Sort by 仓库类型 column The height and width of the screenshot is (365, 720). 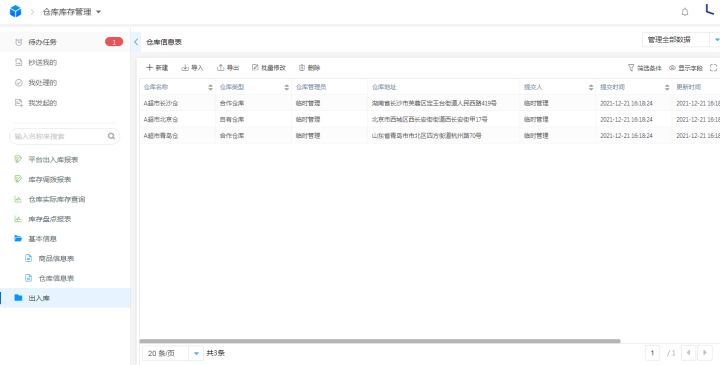pyautogui.click(x=287, y=87)
